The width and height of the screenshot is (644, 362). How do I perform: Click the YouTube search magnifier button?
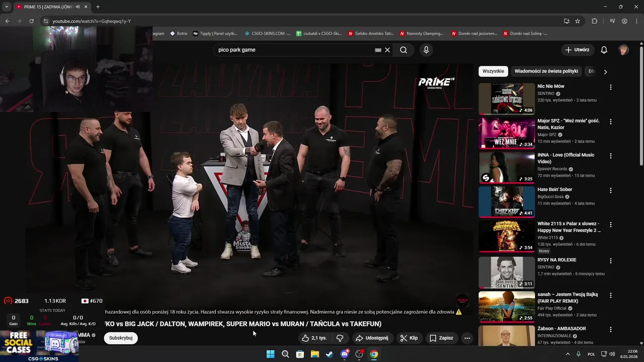coord(404,50)
